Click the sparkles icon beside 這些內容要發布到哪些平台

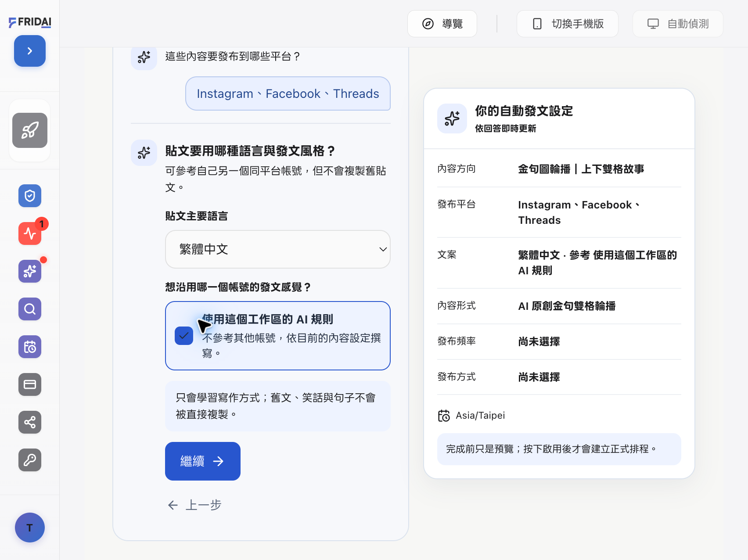click(144, 57)
